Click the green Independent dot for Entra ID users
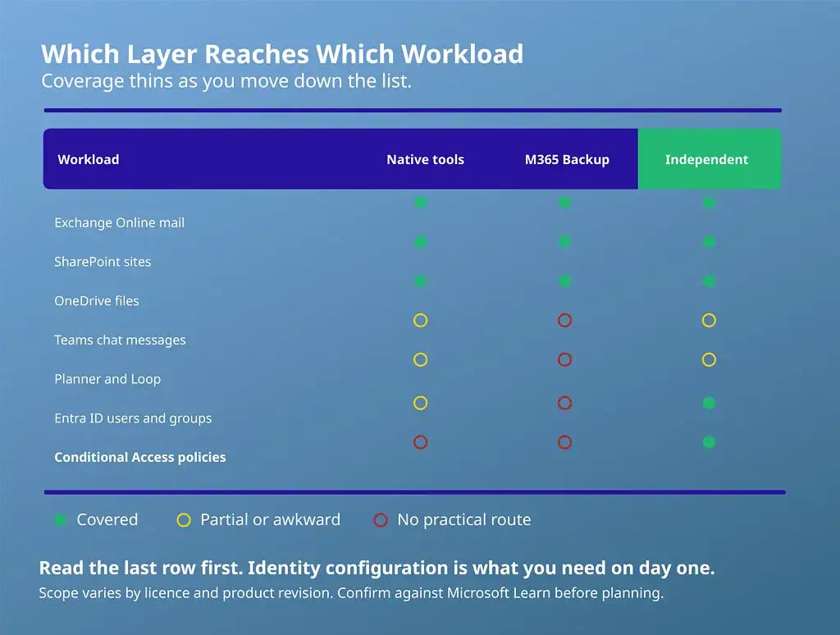 709,403
